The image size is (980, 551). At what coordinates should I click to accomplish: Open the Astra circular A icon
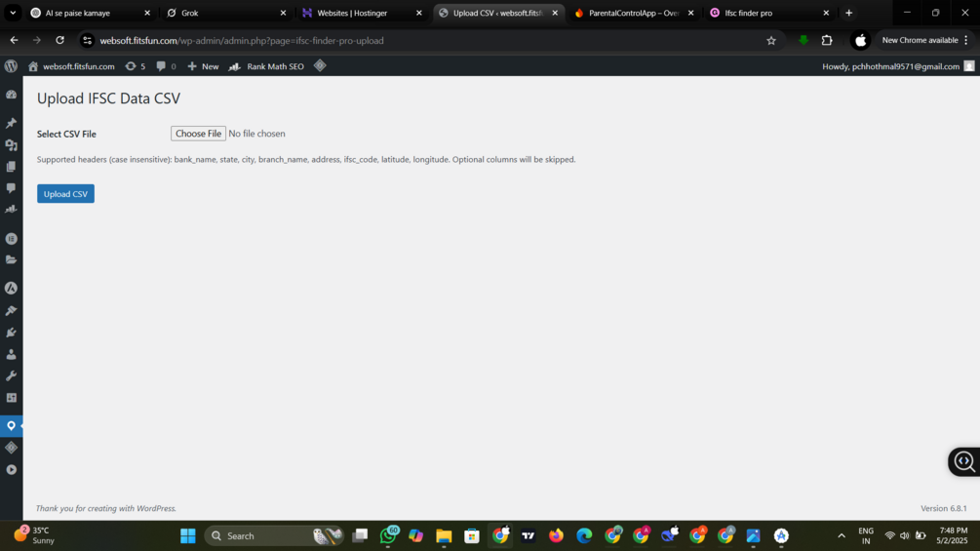(x=12, y=288)
